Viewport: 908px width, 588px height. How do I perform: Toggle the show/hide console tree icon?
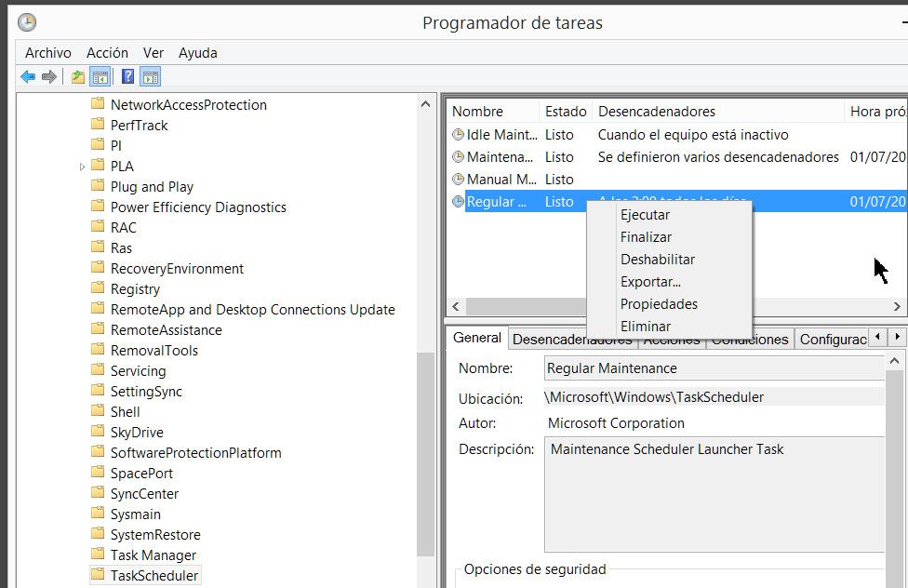[x=99, y=76]
